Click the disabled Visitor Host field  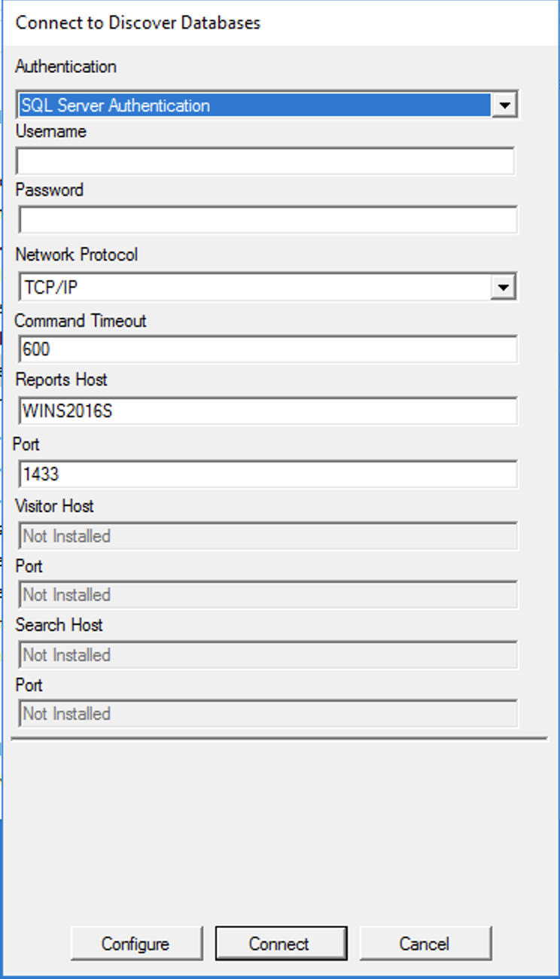[267, 536]
